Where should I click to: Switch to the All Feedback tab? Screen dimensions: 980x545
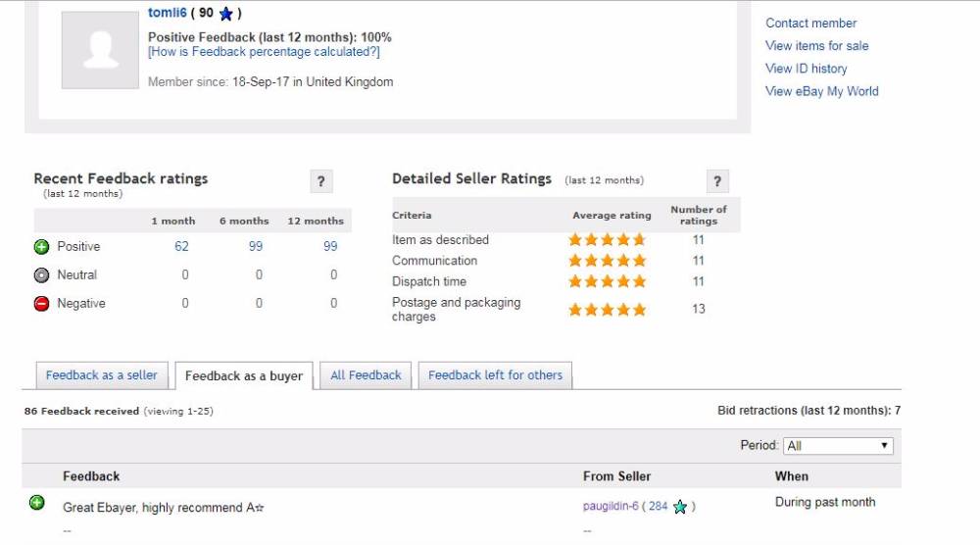[366, 375]
